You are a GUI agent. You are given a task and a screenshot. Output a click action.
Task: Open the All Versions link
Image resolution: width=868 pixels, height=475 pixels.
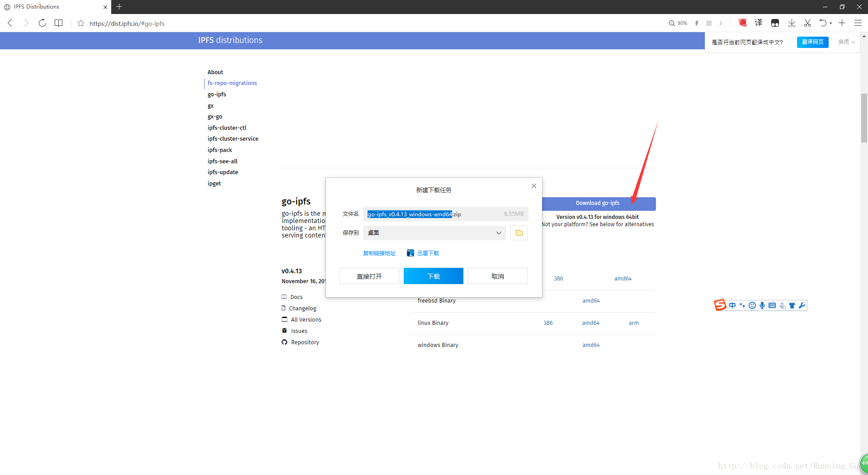click(302, 320)
